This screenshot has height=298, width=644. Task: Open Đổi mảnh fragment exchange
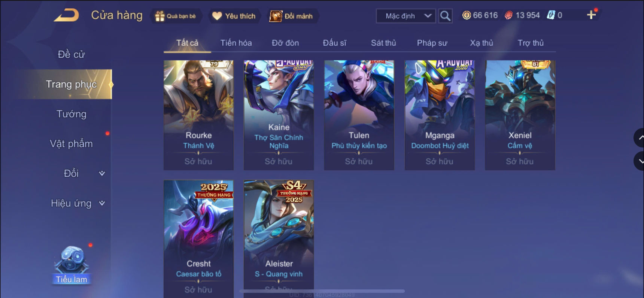pyautogui.click(x=276, y=16)
